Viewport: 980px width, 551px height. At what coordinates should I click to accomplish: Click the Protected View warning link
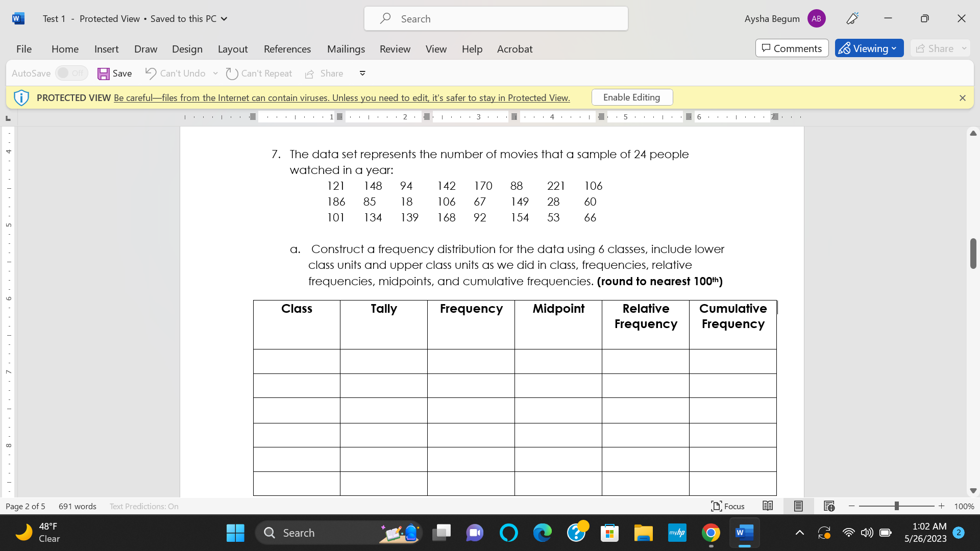[341, 97]
